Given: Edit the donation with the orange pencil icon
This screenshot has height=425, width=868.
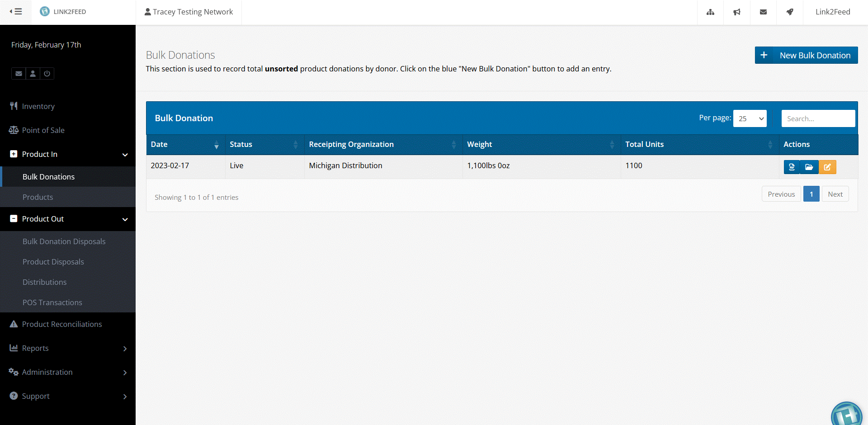Looking at the screenshot, I should pos(827,167).
